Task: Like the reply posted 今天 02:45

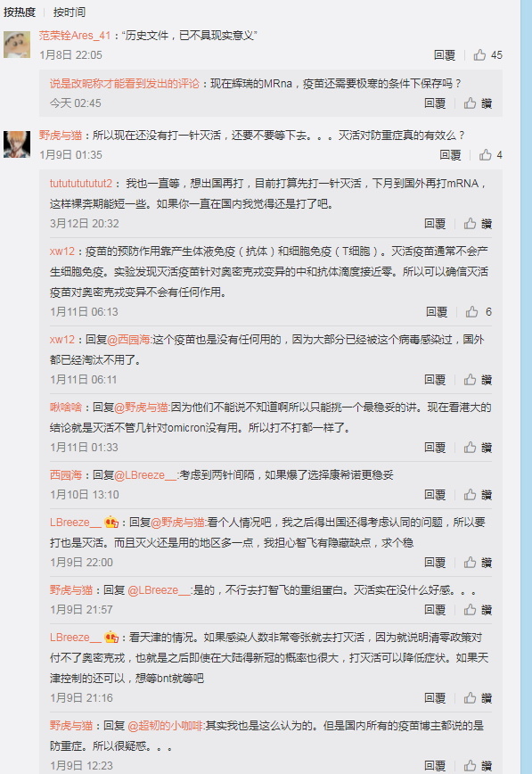Action: tap(478, 103)
